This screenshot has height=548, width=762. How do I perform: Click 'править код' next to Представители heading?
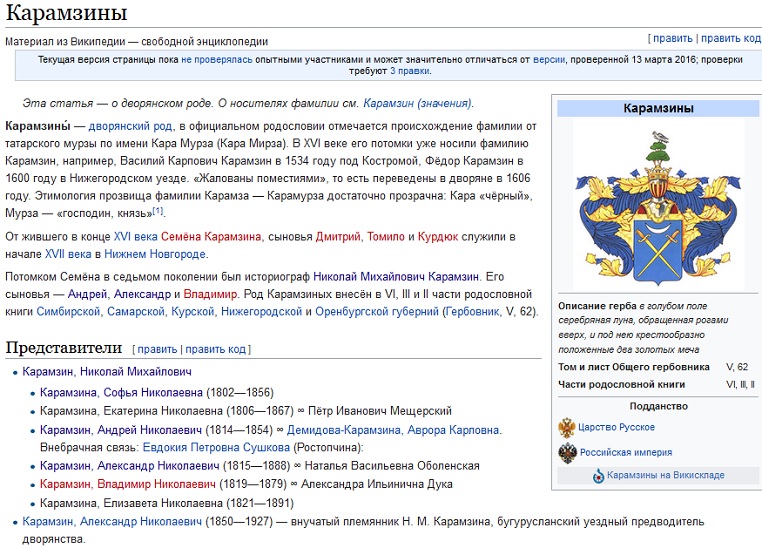click(x=216, y=349)
